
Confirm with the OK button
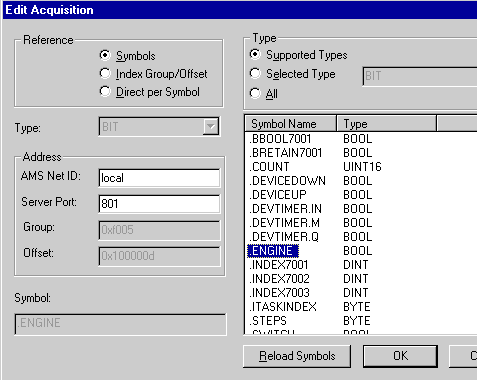pos(400,356)
